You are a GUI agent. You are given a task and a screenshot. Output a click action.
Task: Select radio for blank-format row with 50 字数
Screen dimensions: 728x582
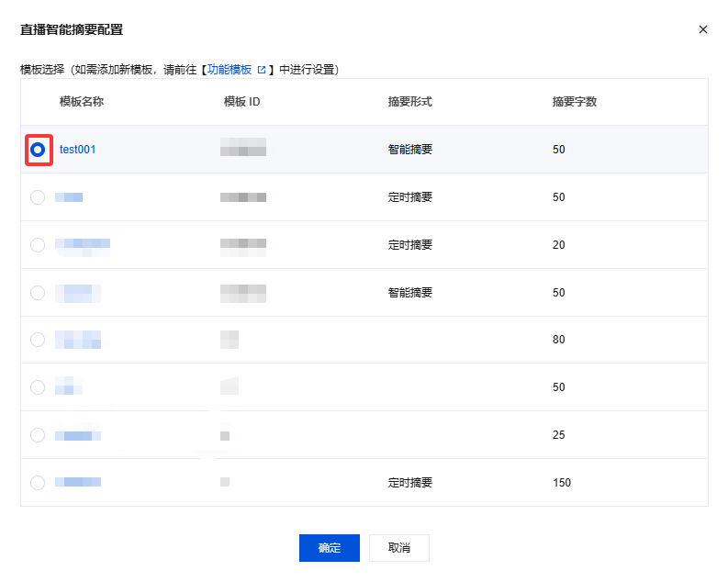pos(38,387)
